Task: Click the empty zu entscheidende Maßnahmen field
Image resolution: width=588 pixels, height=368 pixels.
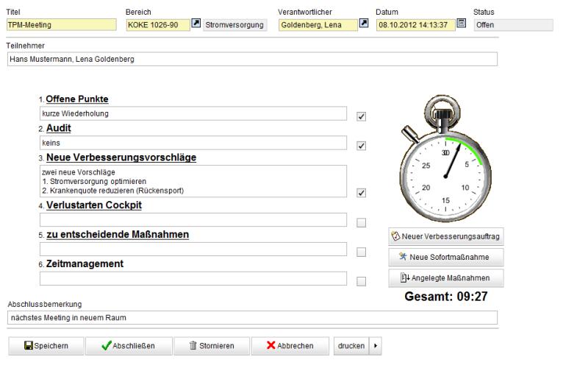Action: pyautogui.click(x=193, y=249)
